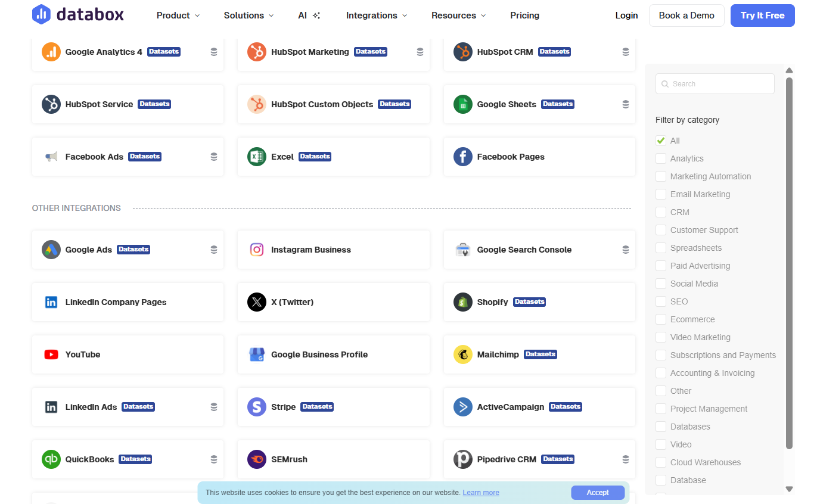Enable the CRM category filter
Screen dimensions: 817x504
point(661,212)
